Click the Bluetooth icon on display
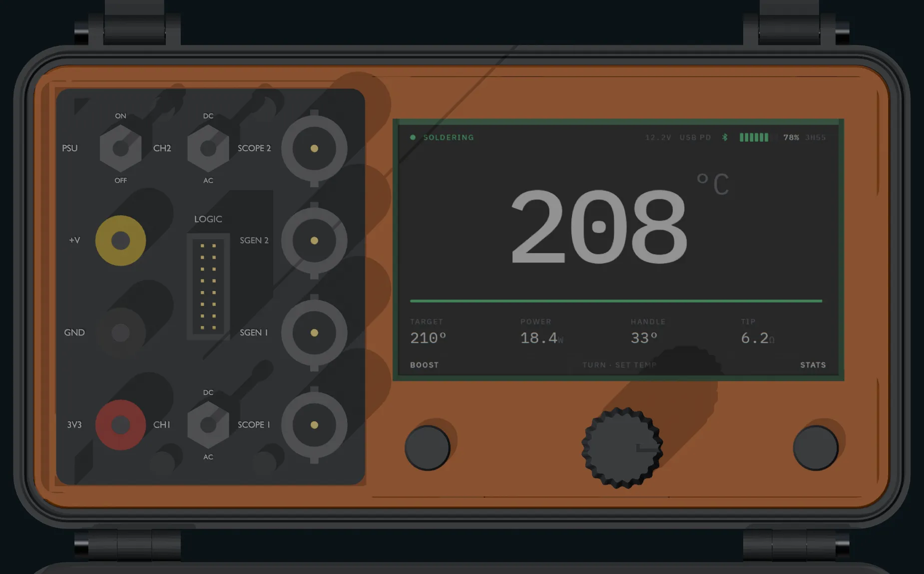 coord(725,137)
